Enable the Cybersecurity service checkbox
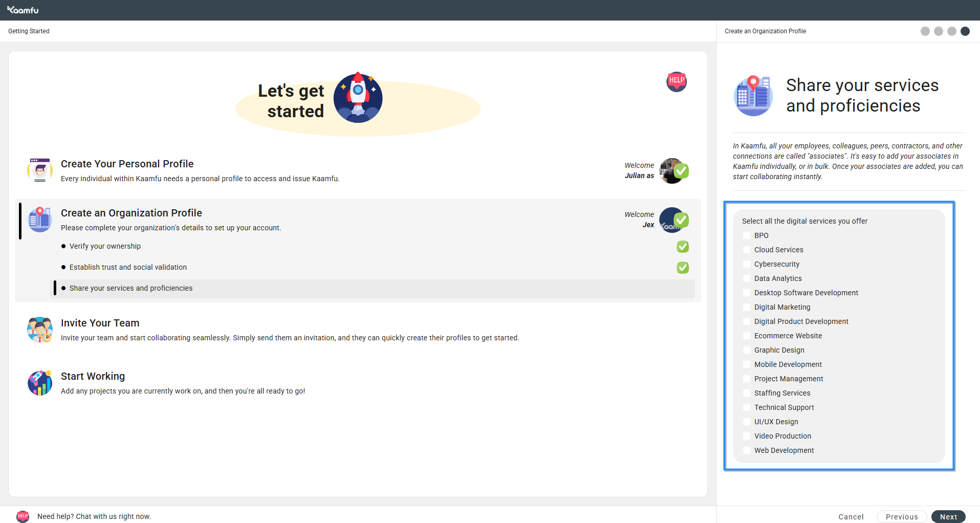 pyautogui.click(x=747, y=264)
